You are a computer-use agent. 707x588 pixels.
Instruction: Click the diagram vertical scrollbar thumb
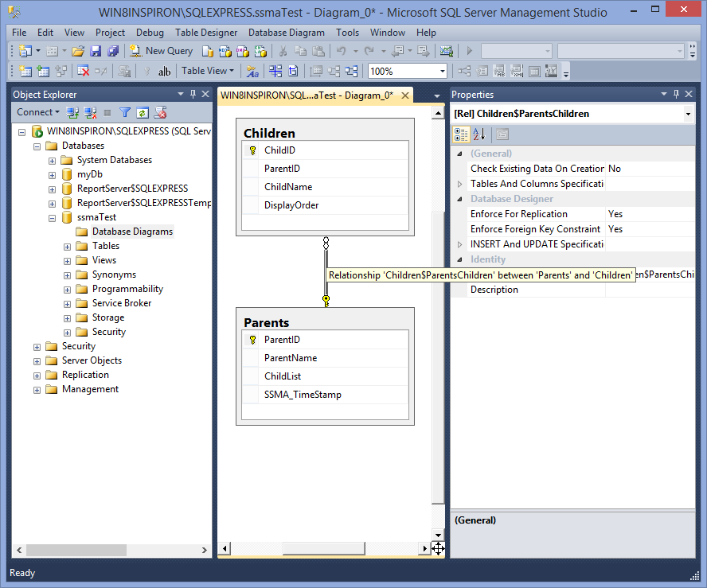pyautogui.click(x=438, y=357)
